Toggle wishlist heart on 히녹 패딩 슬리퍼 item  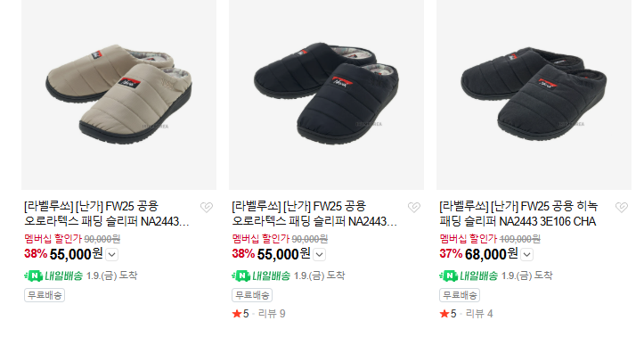pyautogui.click(x=622, y=207)
